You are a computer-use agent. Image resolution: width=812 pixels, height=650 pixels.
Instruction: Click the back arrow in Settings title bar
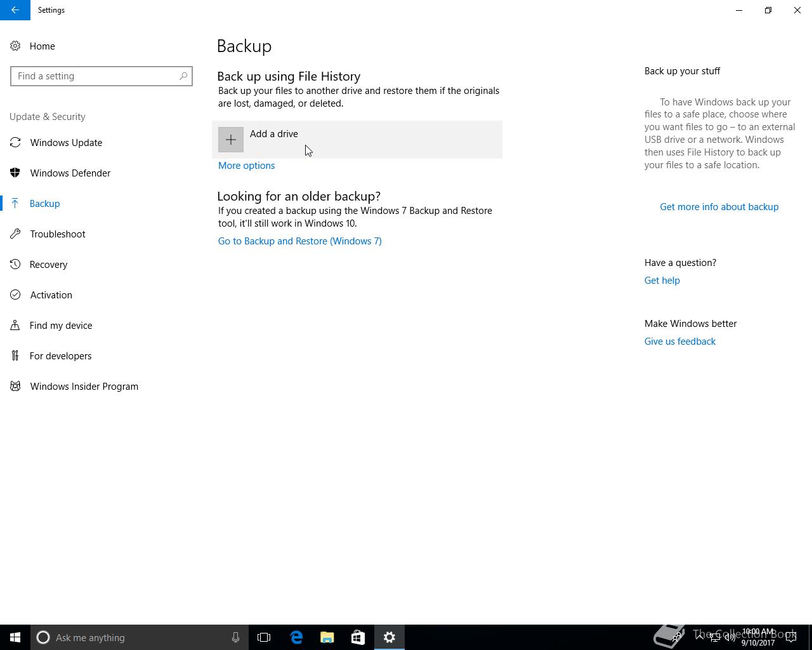click(x=15, y=10)
